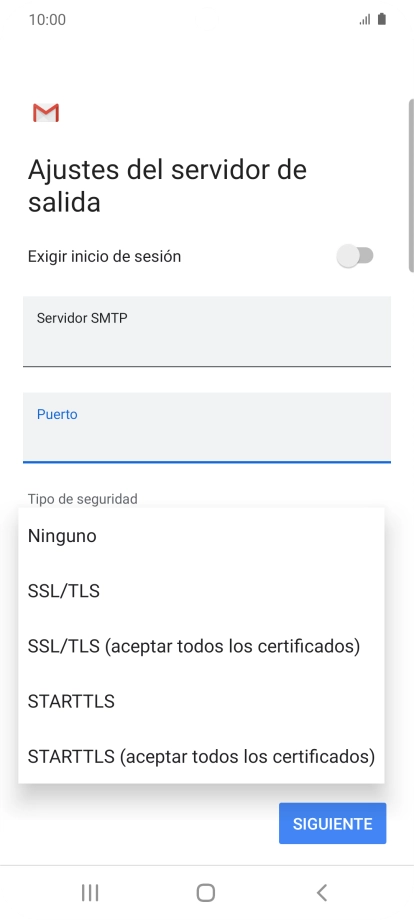Image resolution: width=414 pixels, height=920 pixels.
Task: Tap the Android home button icon
Action: click(x=206, y=892)
